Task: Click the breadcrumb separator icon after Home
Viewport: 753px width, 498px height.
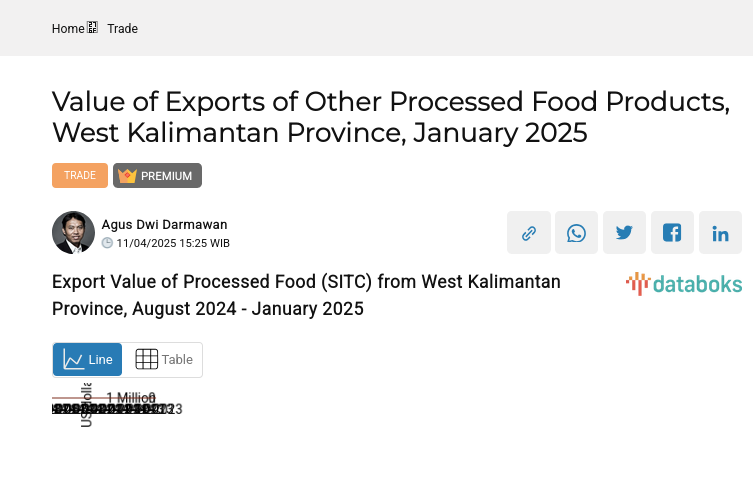Action: pyautogui.click(x=93, y=28)
